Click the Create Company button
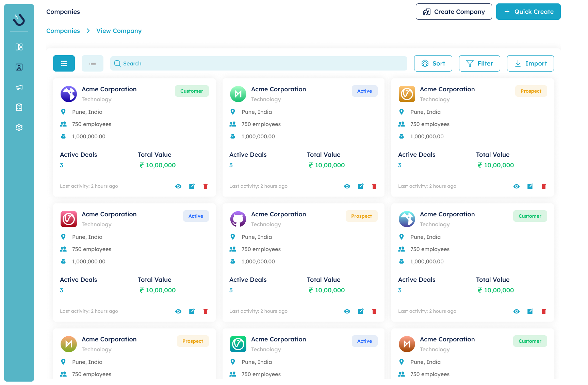588x385 pixels. click(454, 12)
